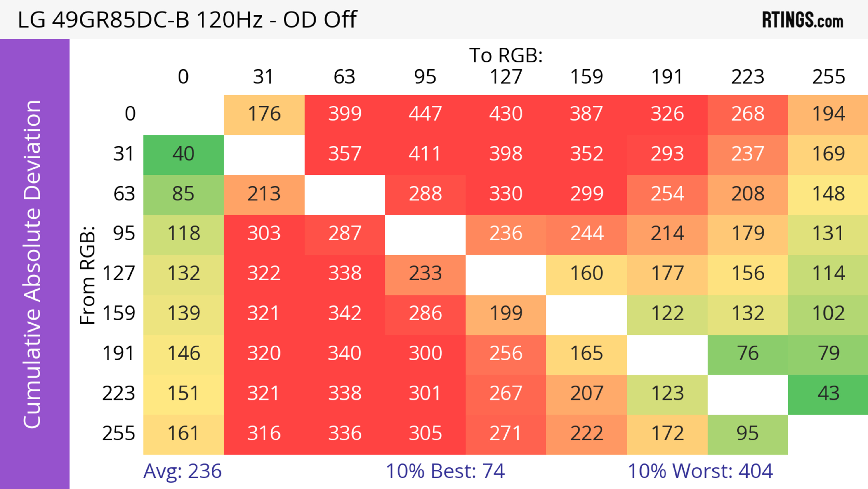
Task: Click the From RGB: row heading
Action: 87,275
